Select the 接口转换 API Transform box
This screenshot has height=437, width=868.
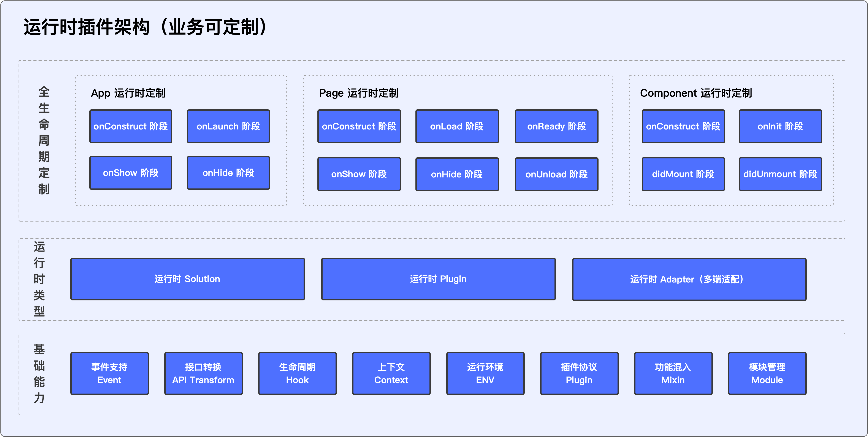pos(203,373)
